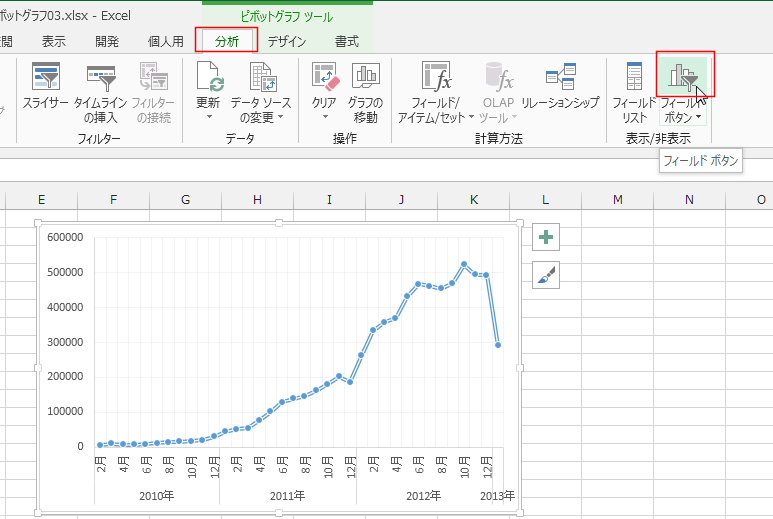Click the 2011年 axis category label
This screenshot has height=519, width=773.
pyautogui.click(x=287, y=496)
